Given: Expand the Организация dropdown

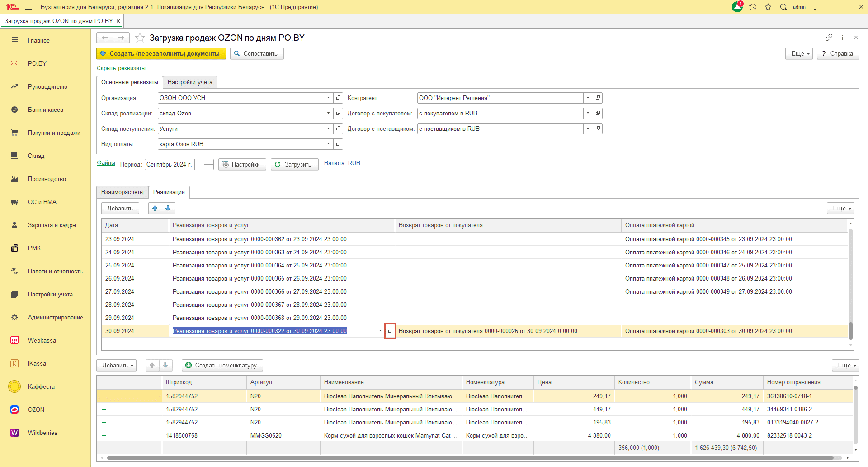Looking at the screenshot, I should point(329,98).
